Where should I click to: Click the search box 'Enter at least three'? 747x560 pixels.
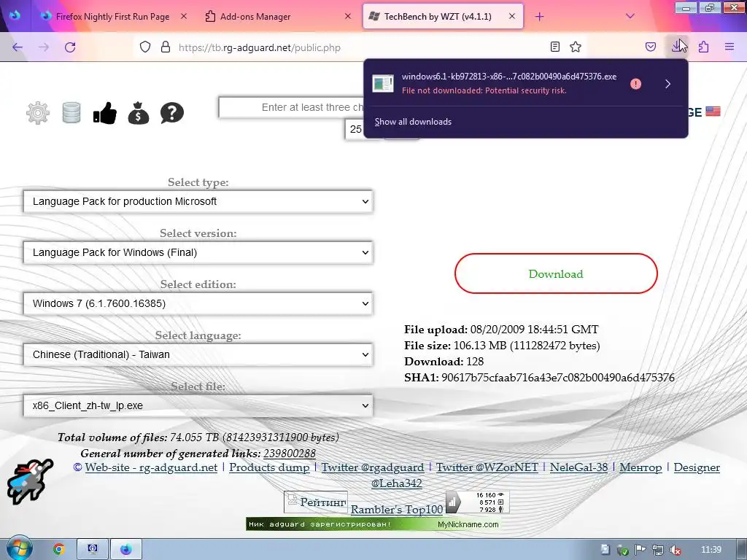(292, 107)
